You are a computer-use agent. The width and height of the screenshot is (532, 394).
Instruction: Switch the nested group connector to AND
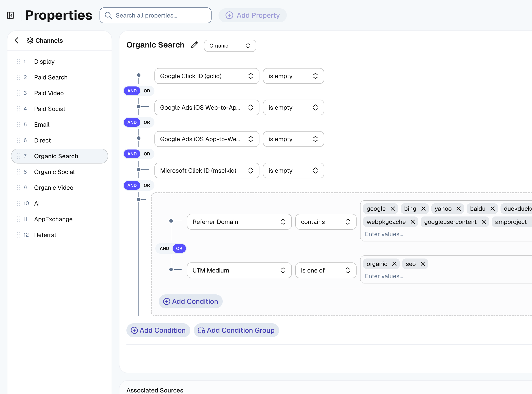164,248
